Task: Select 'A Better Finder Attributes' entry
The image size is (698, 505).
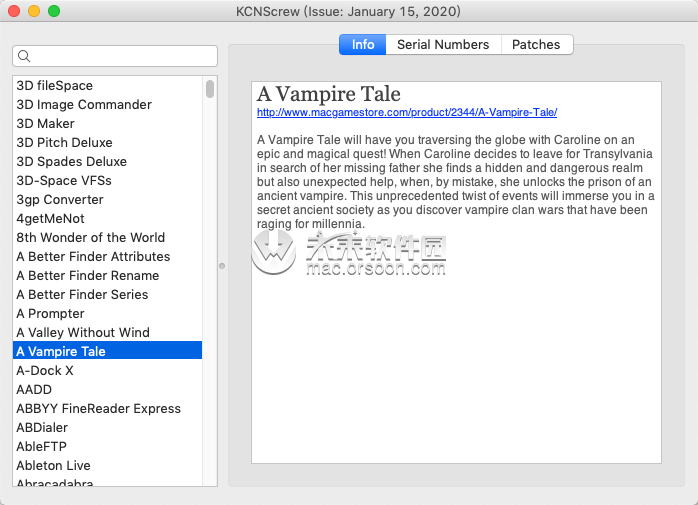Action: point(107,257)
